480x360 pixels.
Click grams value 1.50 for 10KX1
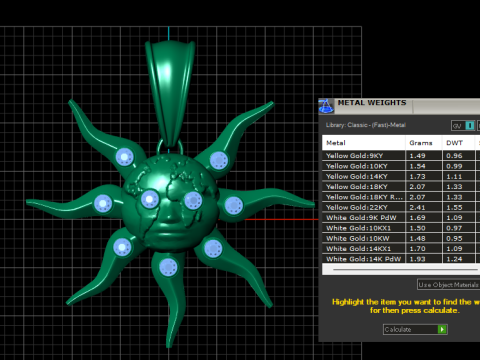click(x=417, y=228)
